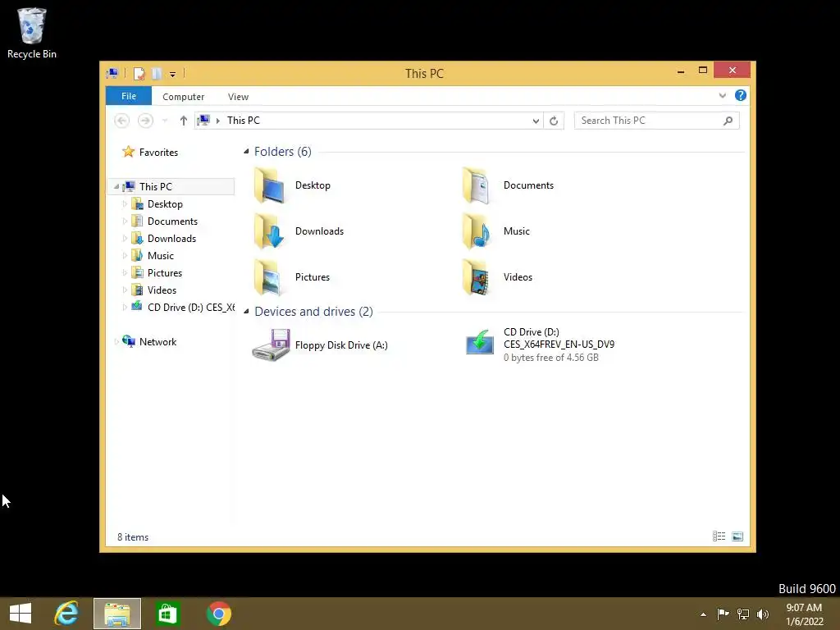This screenshot has width=840, height=630.
Task: Go up one level with Up arrow
Action: point(183,121)
